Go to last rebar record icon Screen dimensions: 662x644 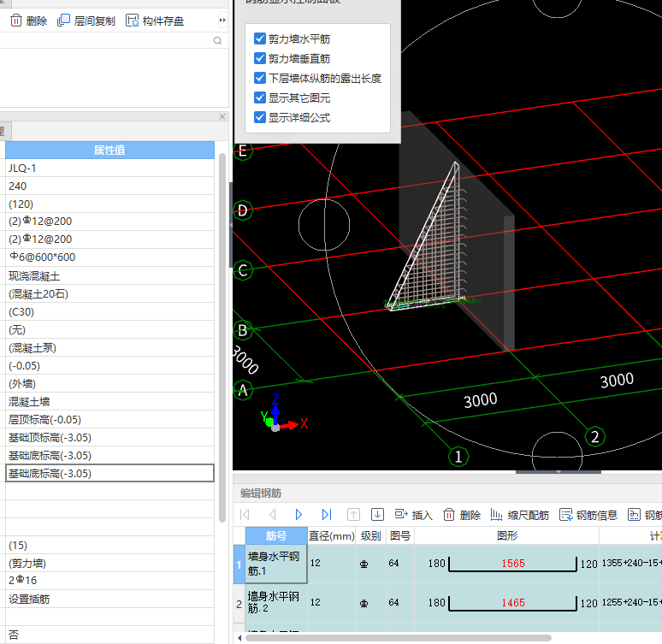click(327, 514)
